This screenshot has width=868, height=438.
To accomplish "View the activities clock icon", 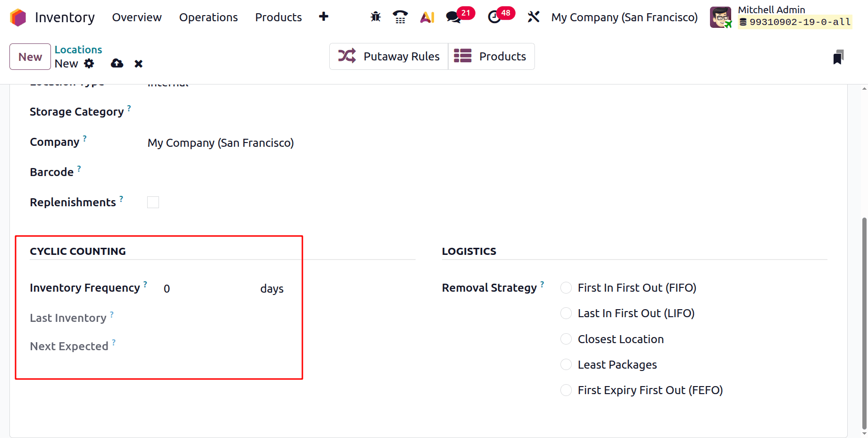I will [x=495, y=17].
